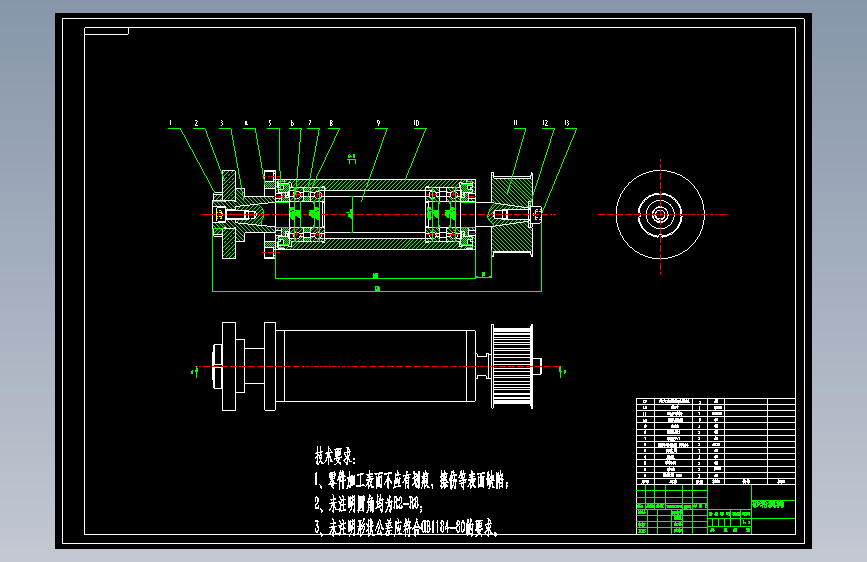Select part balloon number 11
867x562 pixels.
coord(515,123)
